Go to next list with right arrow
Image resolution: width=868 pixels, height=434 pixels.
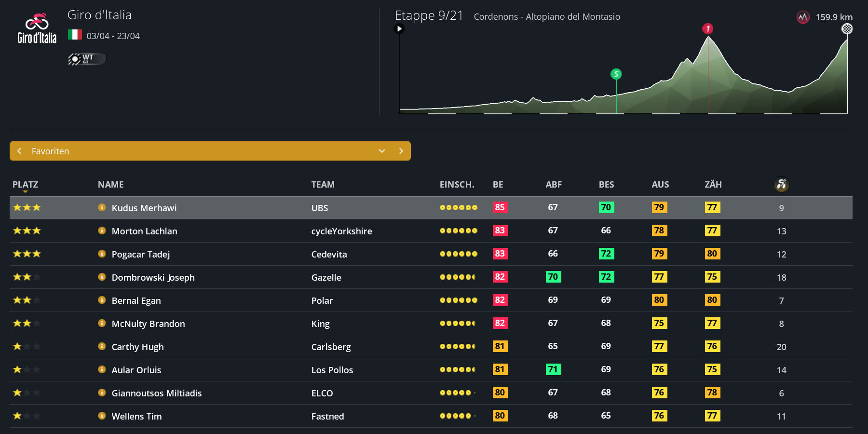(x=401, y=151)
